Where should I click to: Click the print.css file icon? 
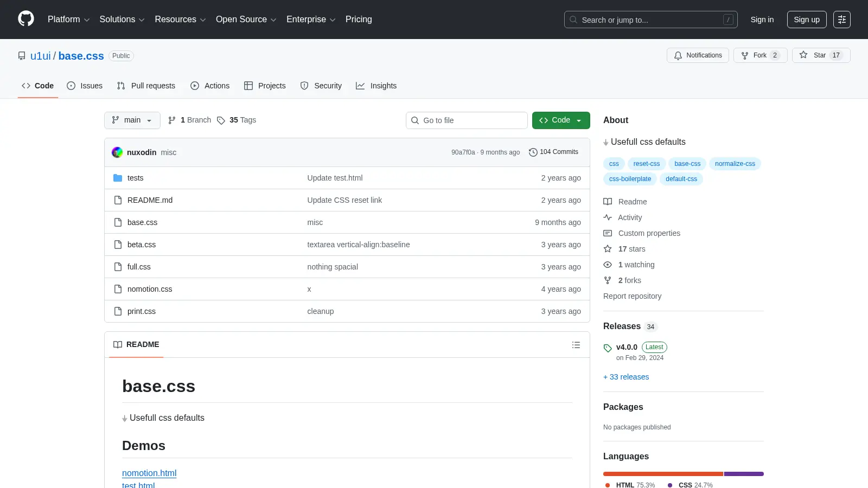pos(118,311)
